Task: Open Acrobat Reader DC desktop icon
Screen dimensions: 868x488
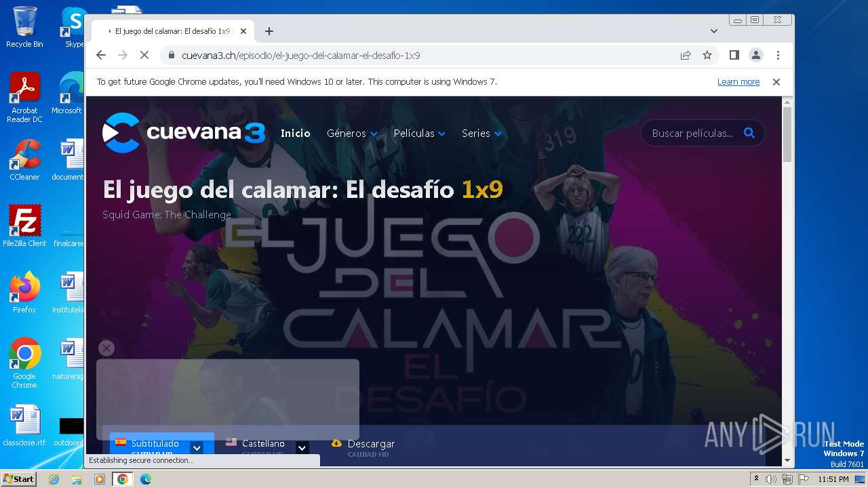Action: click(x=24, y=98)
